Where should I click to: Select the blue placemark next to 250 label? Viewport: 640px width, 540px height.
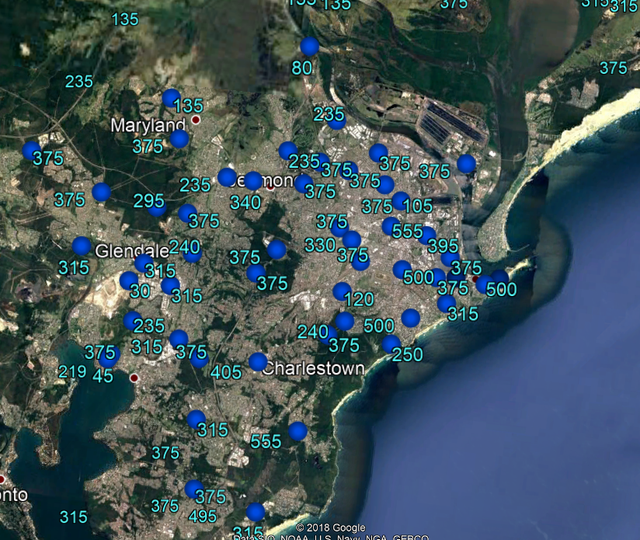pos(391,344)
